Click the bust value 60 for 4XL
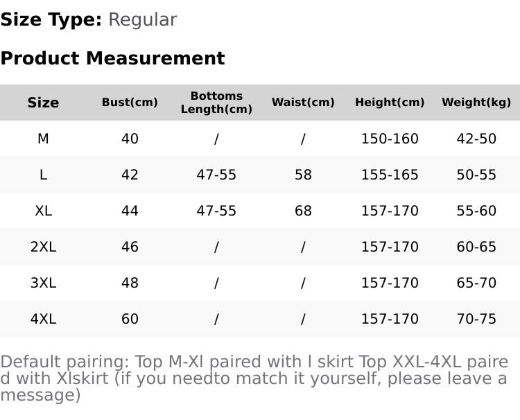The width and height of the screenshot is (520, 420). tap(130, 319)
